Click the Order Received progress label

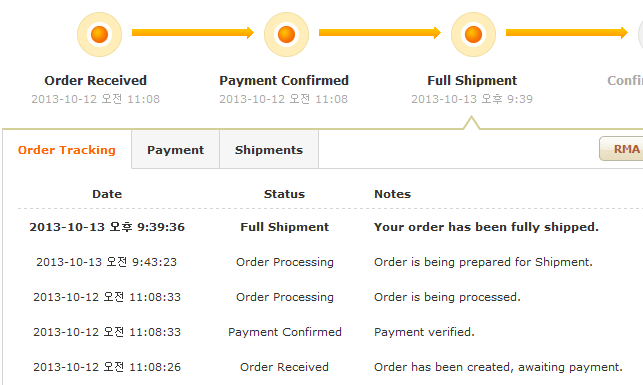pos(96,80)
